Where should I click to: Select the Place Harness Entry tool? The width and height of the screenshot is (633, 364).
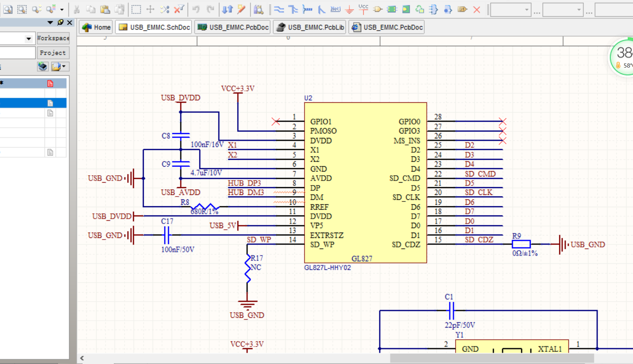(x=448, y=9)
